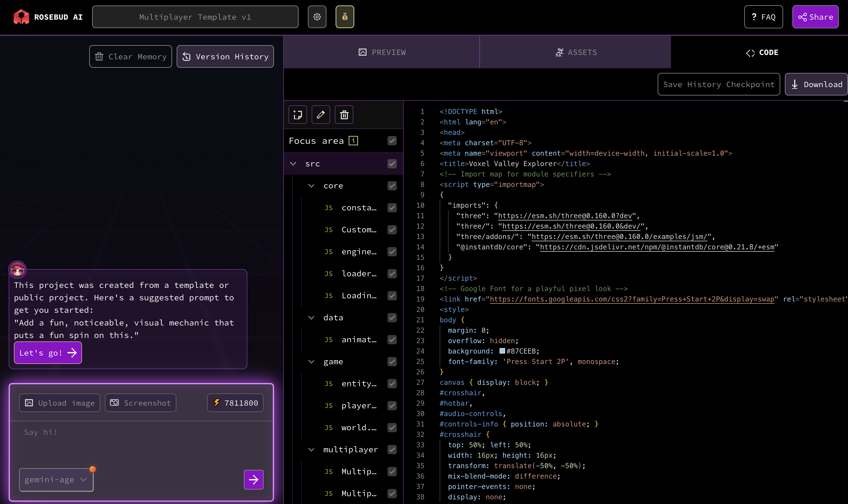Screen dimensions: 848x504
Task: Switch to the PREVIEW tab
Action: click(382, 52)
